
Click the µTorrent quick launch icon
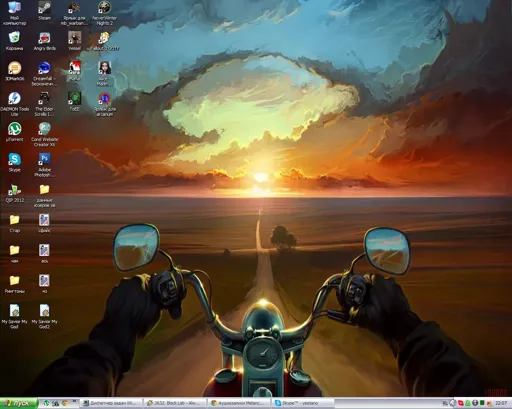coord(47,403)
